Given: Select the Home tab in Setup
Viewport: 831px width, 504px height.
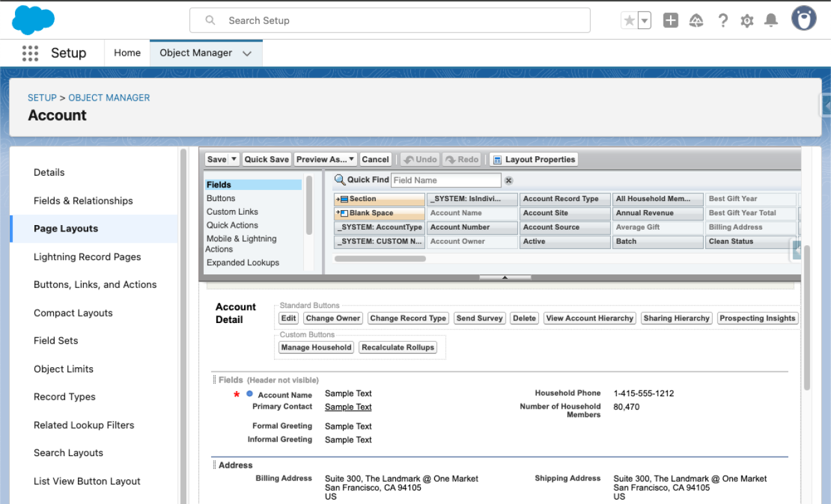Looking at the screenshot, I should tap(127, 53).
